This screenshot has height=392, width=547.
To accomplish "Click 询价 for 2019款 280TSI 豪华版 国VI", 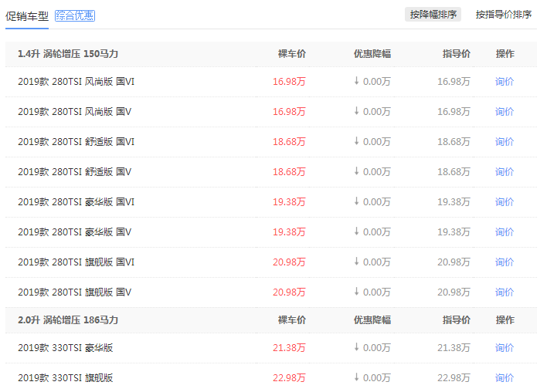I will tap(505, 202).
